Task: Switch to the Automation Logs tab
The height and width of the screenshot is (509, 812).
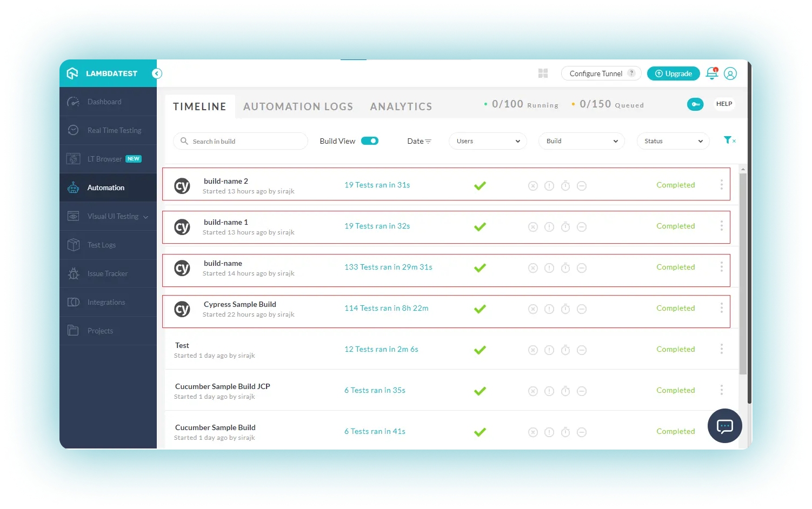Action: pos(298,107)
